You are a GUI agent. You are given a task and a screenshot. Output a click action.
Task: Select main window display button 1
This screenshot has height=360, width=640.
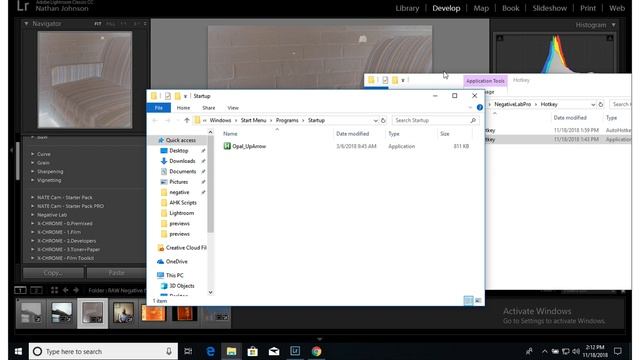tap(20, 290)
